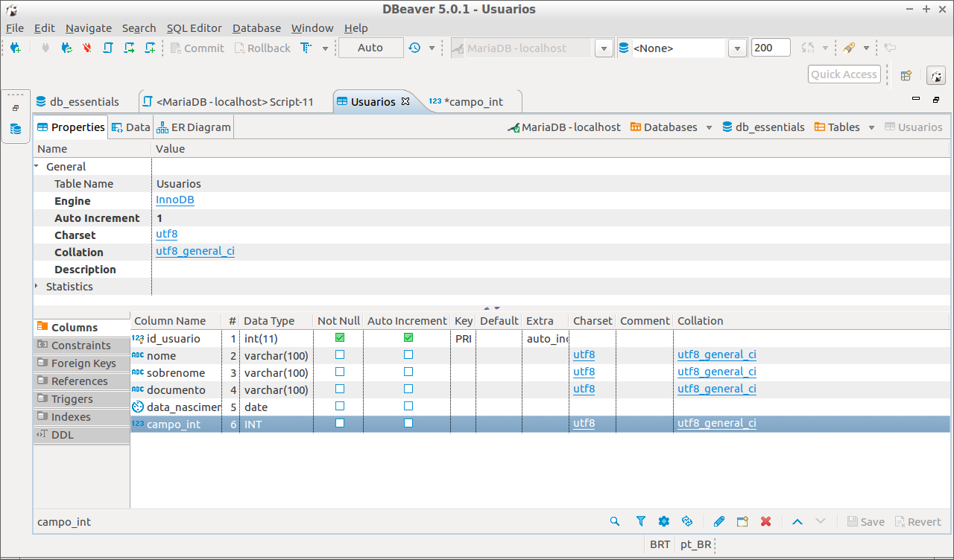Switch to the ER Diagram tab
Viewport: 954px width, 560px height.
pos(194,127)
